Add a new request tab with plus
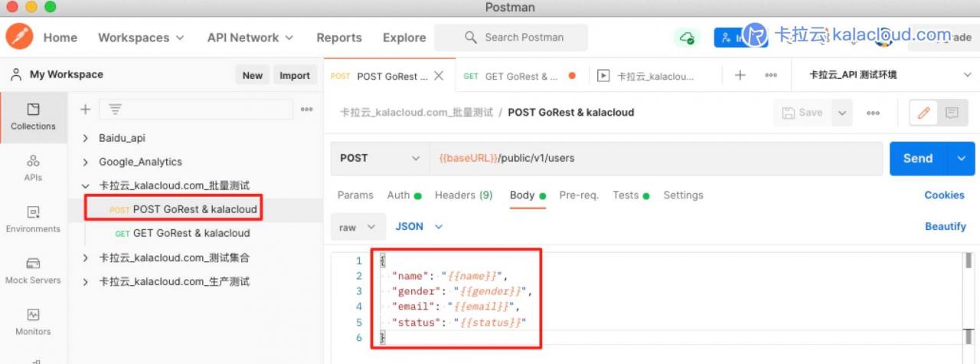Viewport: 980px width, 364px height. (x=740, y=75)
